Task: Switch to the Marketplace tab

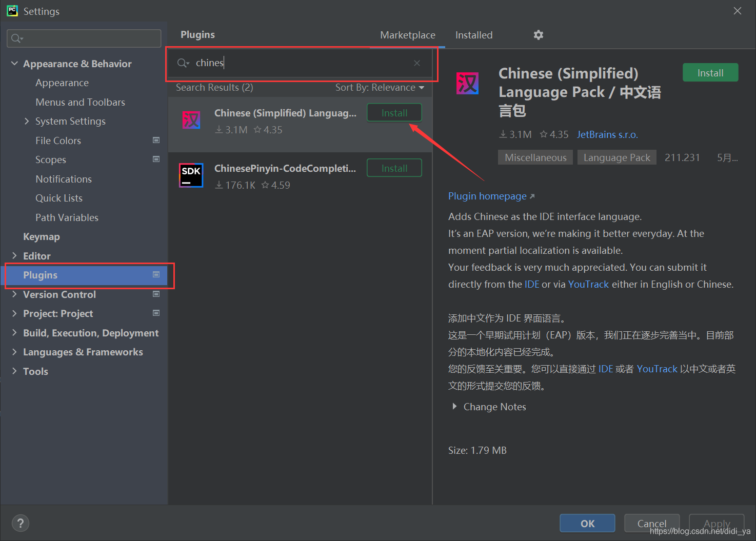Action: (408, 35)
